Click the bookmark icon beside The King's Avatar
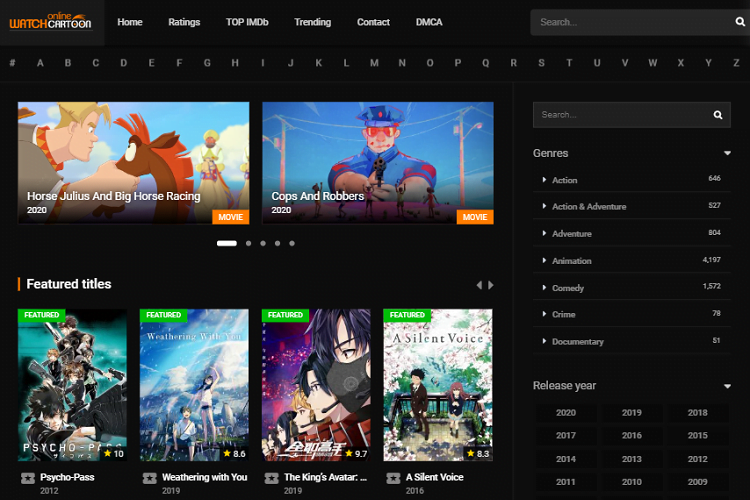 [272, 478]
